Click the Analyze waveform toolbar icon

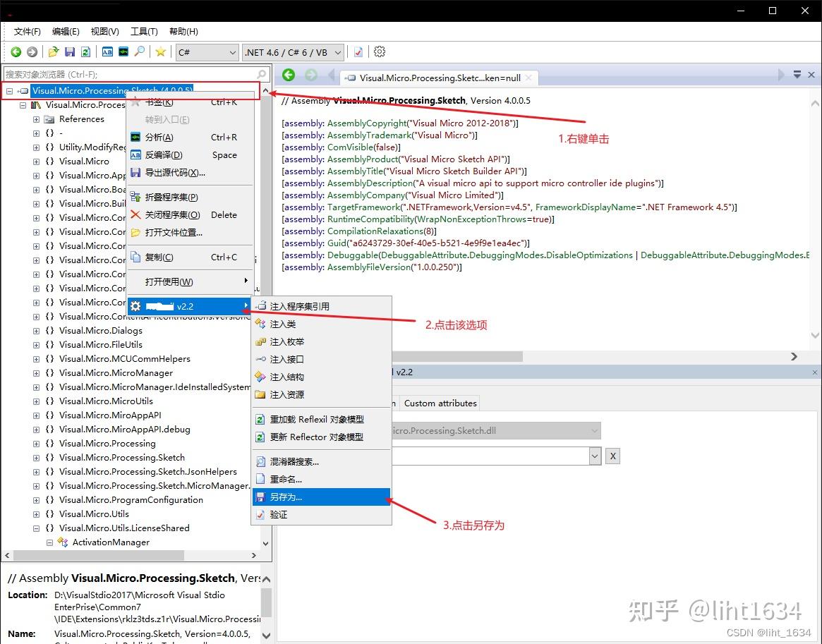(123, 52)
